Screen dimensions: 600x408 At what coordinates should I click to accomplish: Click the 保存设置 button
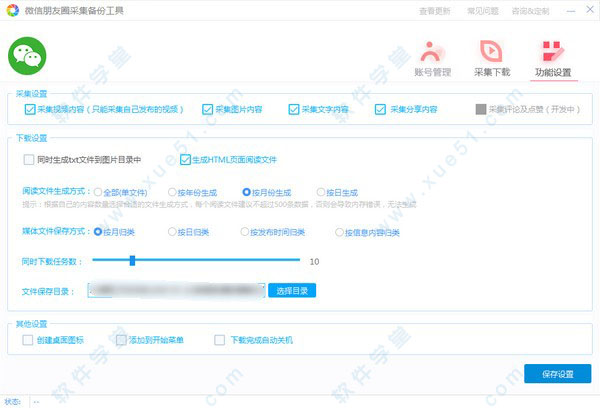click(558, 374)
